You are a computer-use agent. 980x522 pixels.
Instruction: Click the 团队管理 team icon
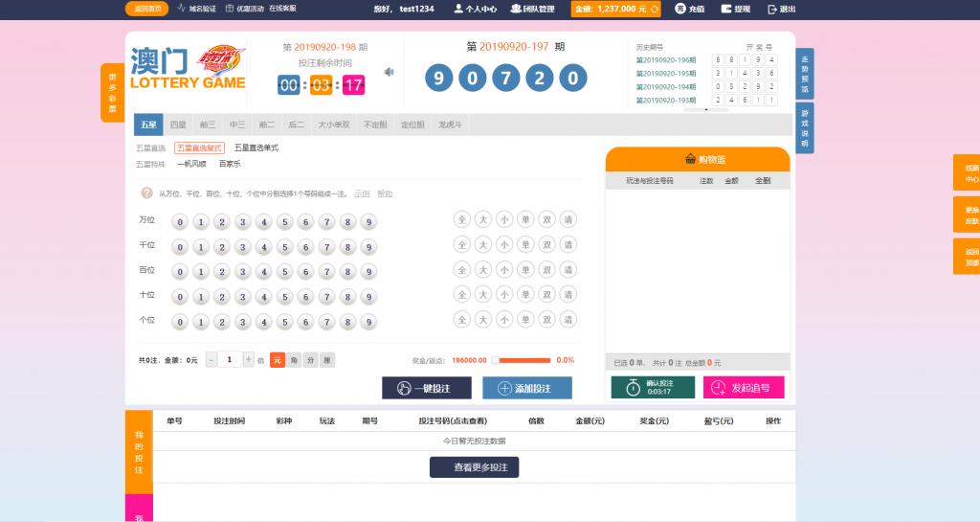516,9
